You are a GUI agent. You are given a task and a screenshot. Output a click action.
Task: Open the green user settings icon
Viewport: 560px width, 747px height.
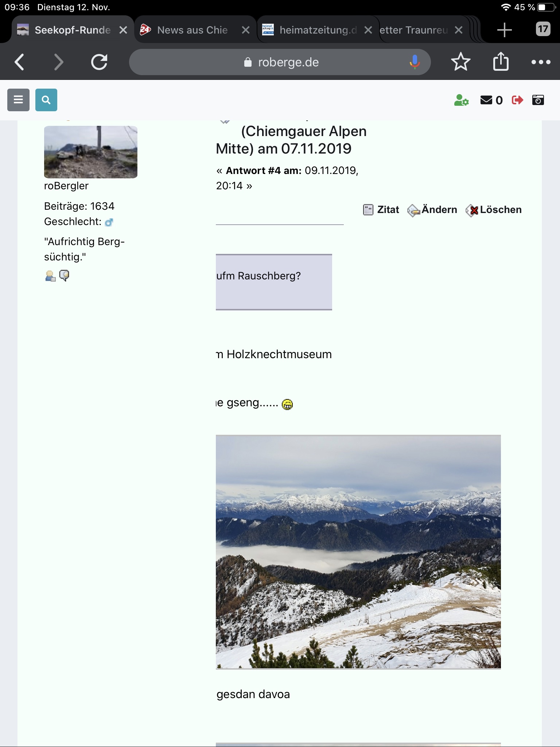(461, 100)
